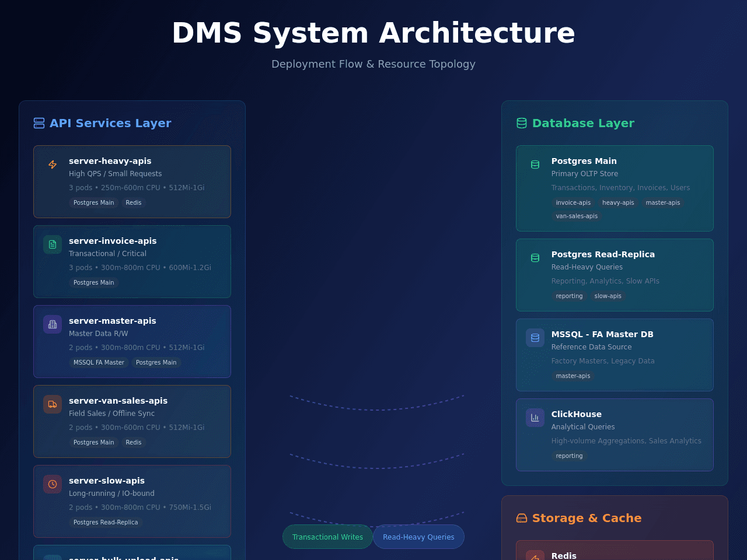Click 'Reporting, Analytics, Slow APIs' text
This screenshot has height=560, width=747.
point(605,281)
